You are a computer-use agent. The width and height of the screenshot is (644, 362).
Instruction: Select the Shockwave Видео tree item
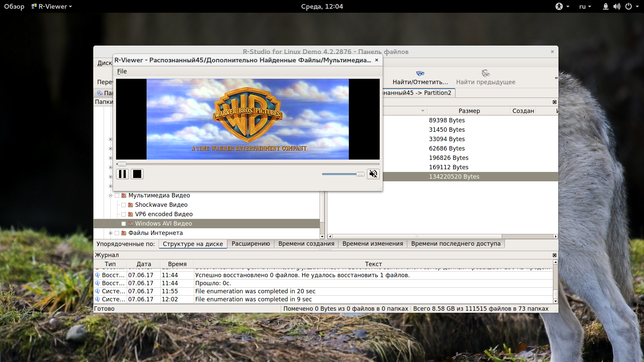pos(161,205)
